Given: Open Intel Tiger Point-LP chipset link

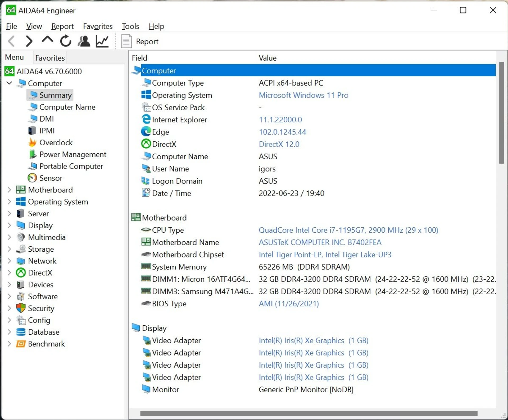Looking at the screenshot, I should click(x=325, y=255).
